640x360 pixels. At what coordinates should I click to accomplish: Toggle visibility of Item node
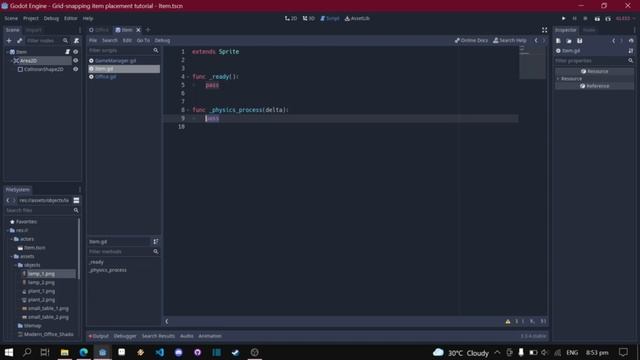tap(76, 52)
